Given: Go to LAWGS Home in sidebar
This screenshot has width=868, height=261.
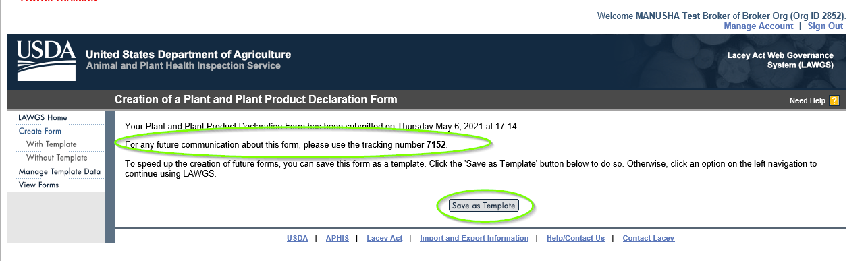Looking at the screenshot, I should coord(43,117).
